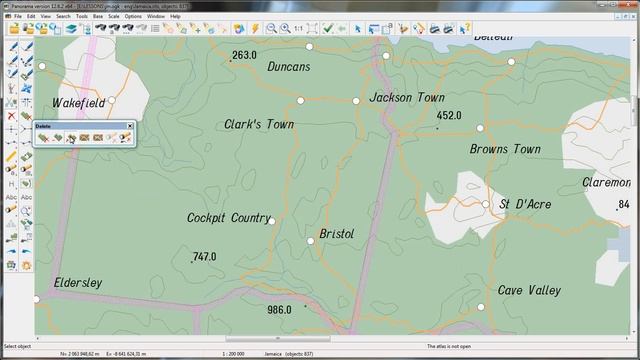Click the St D'Acre town marker circle
The width and height of the screenshot is (640, 360).
point(485,204)
